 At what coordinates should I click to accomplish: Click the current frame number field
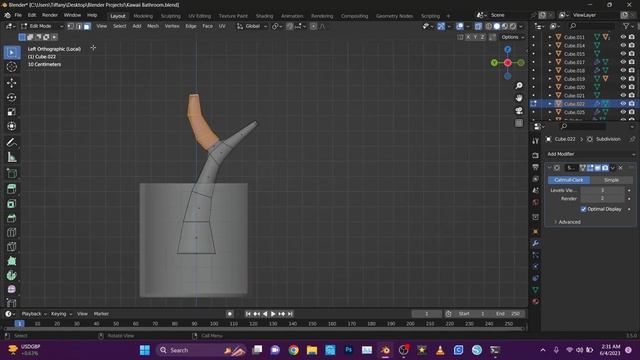tap(427, 314)
